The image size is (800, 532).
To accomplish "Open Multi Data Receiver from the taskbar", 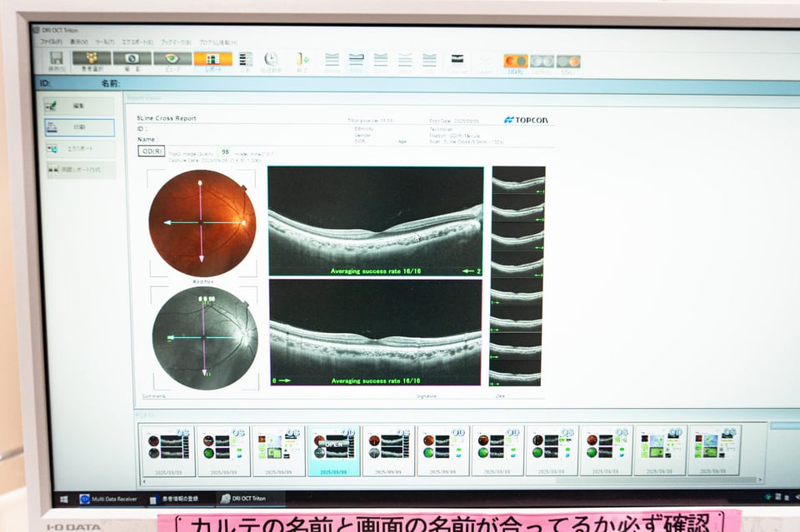I will [108, 499].
